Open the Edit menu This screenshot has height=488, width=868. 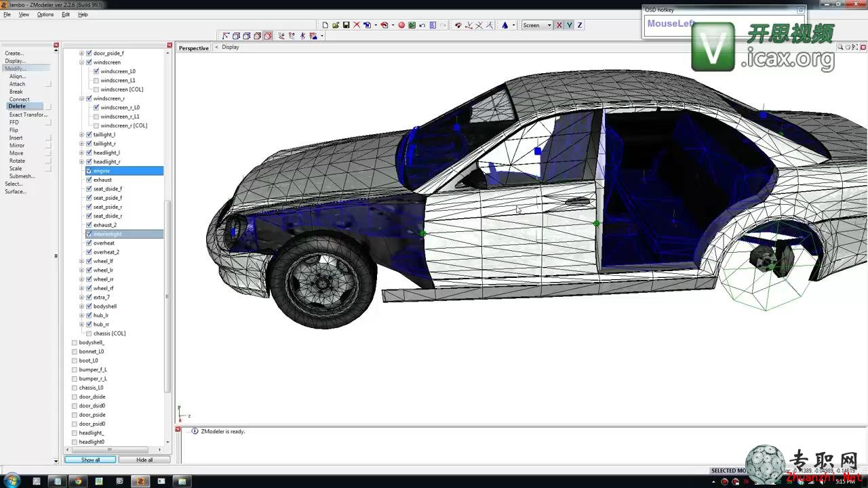66,14
